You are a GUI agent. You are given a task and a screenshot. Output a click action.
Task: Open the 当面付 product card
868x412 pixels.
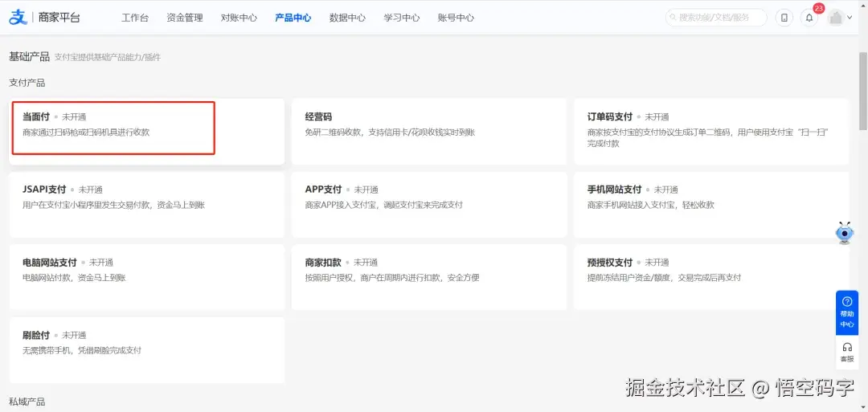pos(147,132)
